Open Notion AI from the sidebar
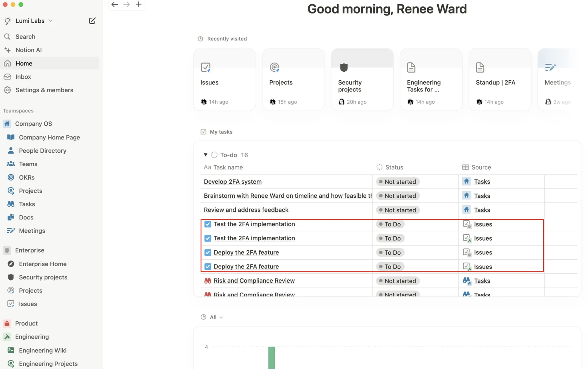 (x=29, y=50)
